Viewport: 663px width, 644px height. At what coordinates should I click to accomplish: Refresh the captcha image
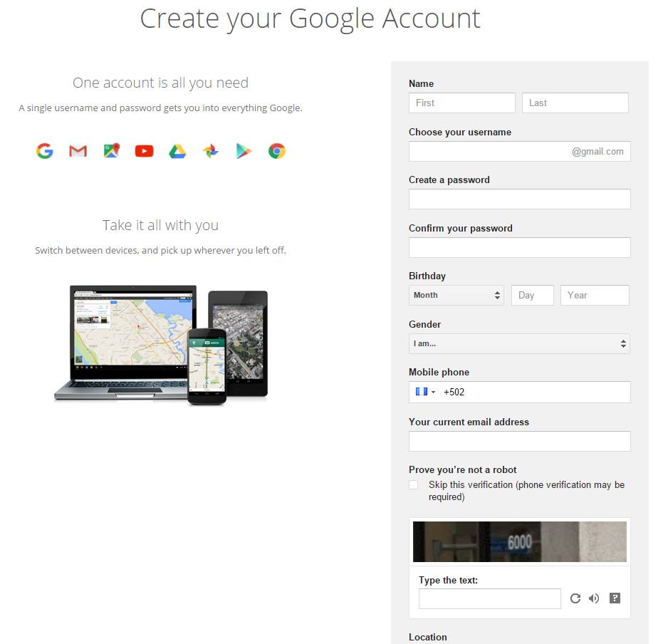(x=575, y=598)
